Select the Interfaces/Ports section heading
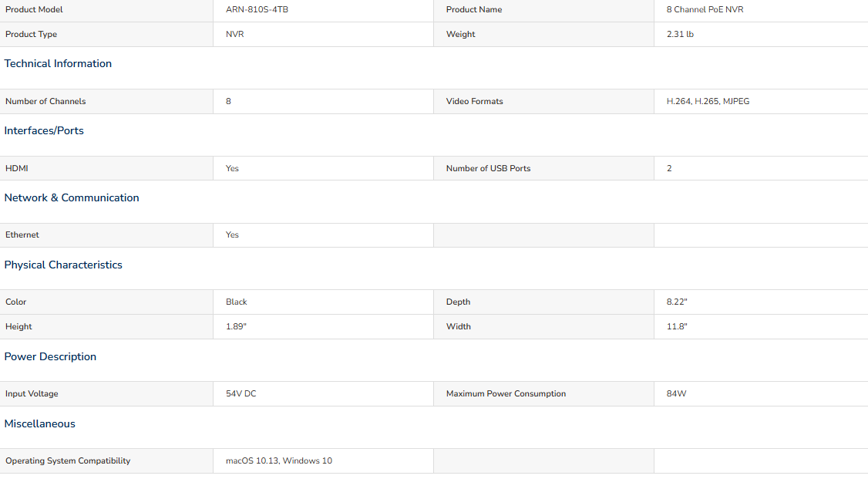The height and width of the screenshot is (479, 868). [44, 130]
